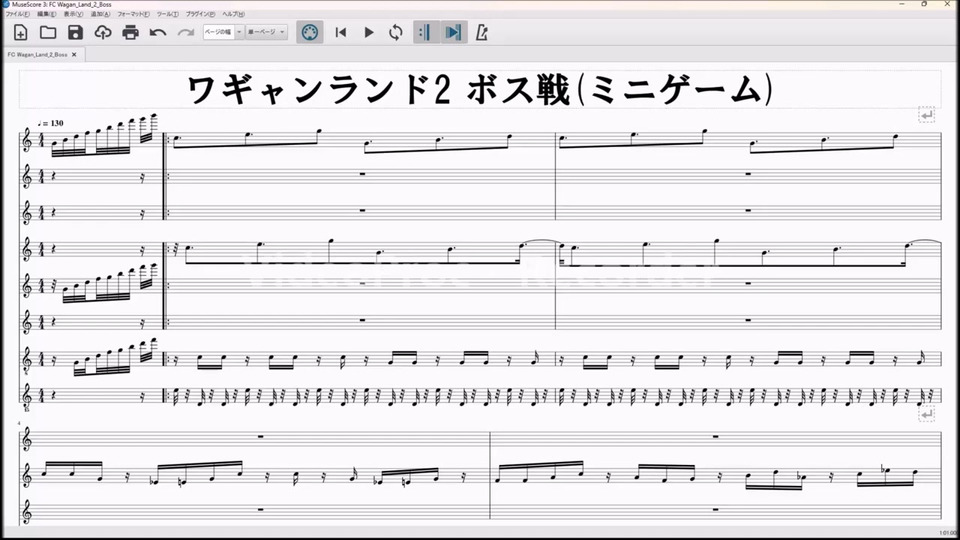Image resolution: width=960 pixels, height=540 pixels.
Task: Toggle MIDI input button
Action: tap(310, 32)
